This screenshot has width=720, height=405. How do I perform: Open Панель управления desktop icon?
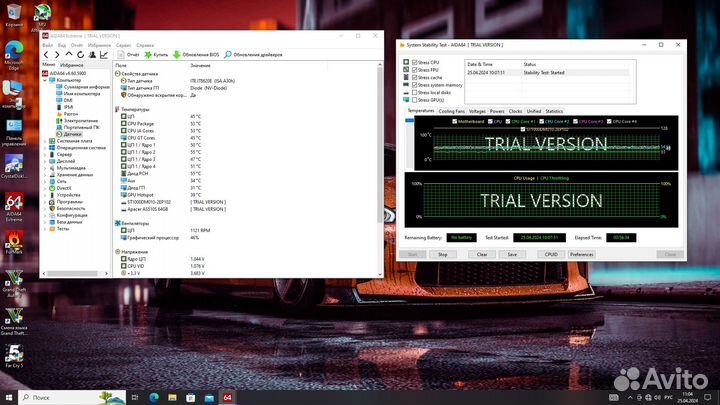14,133
